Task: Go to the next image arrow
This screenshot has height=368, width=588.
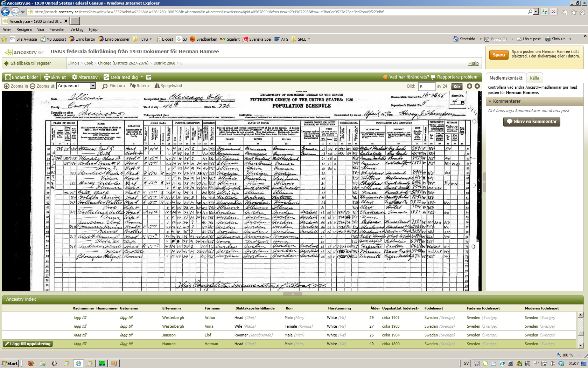Action: tap(477, 86)
